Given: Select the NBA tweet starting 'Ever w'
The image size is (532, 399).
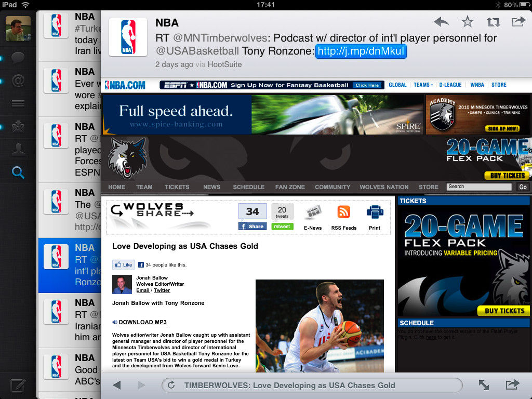Looking at the screenshot, I should 70,89.
